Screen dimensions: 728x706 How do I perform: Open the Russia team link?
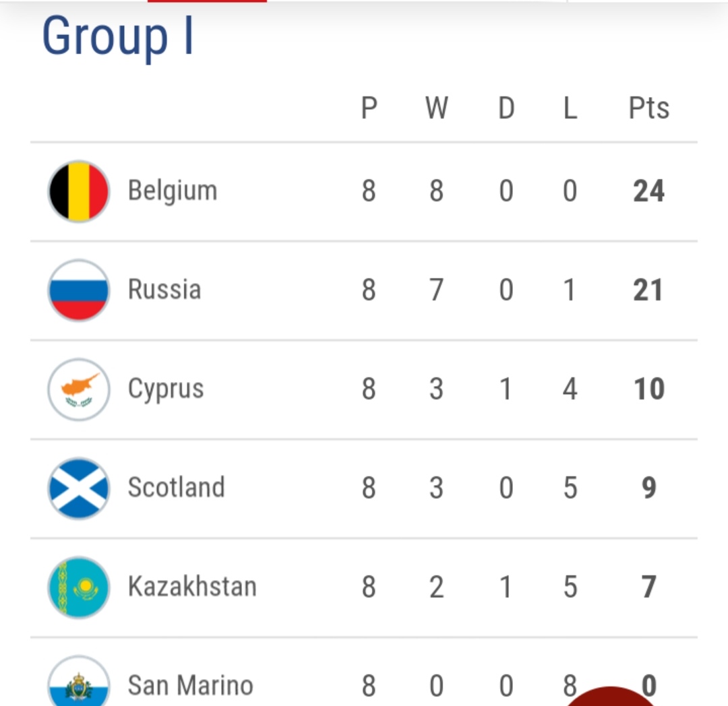[x=164, y=290]
